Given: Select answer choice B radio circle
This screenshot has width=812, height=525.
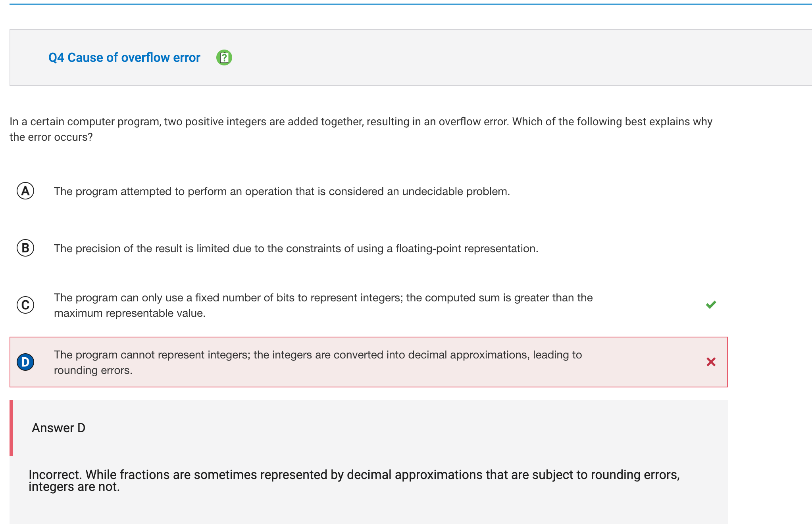Looking at the screenshot, I should point(25,248).
